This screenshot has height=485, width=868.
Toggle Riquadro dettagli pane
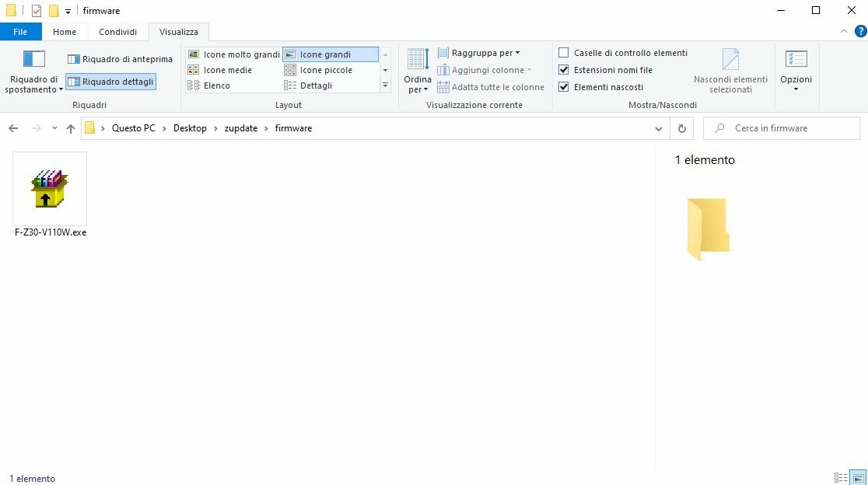(x=110, y=82)
